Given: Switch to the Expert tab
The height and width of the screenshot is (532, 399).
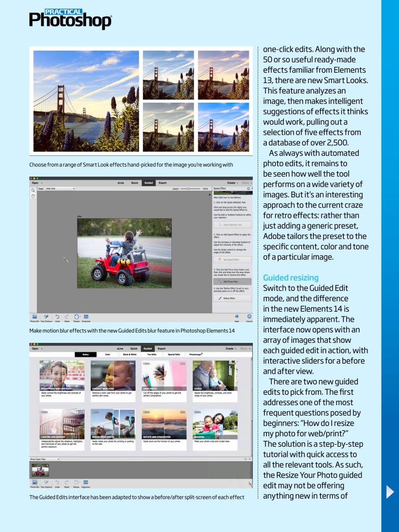Looking at the screenshot, I should (163, 182).
